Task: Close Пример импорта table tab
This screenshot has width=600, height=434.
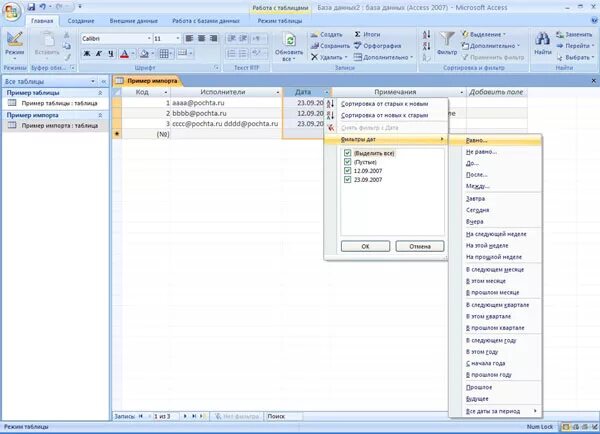Action: coord(593,81)
